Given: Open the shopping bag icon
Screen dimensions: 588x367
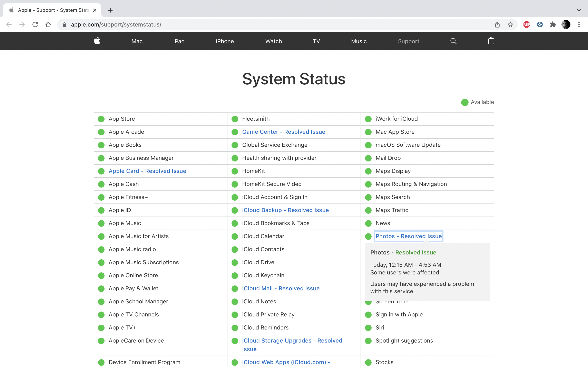Looking at the screenshot, I should [491, 41].
